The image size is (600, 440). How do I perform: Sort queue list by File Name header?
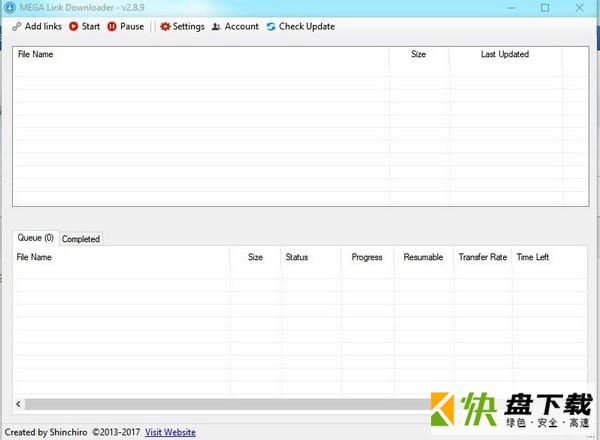click(122, 257)
